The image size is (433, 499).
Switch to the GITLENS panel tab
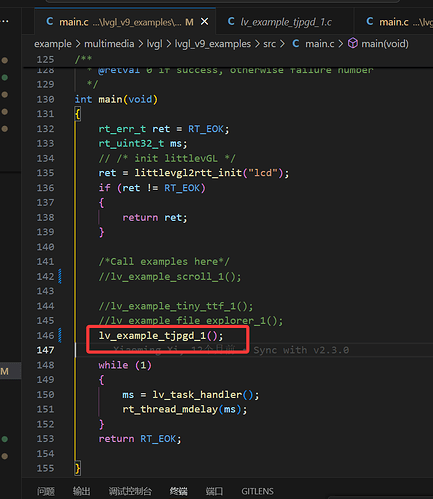[257, 491]
